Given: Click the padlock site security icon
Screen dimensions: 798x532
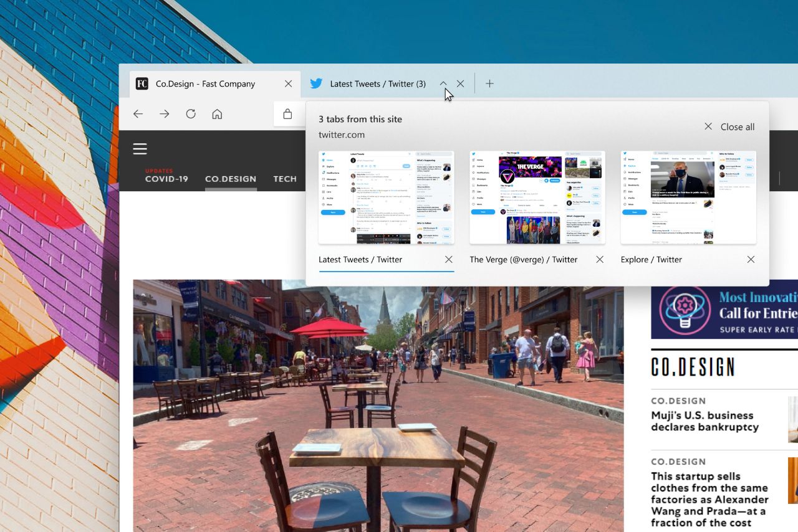Looking at the screenshot, I should tap(287, 114).
